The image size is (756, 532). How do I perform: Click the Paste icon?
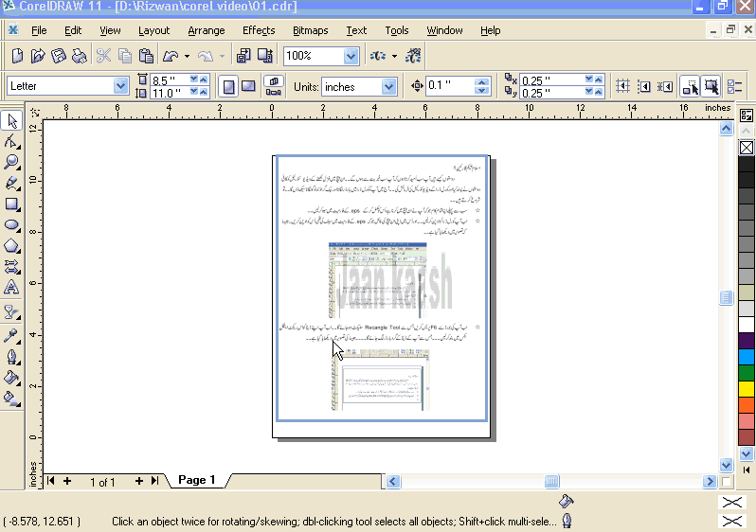[146, 56]
